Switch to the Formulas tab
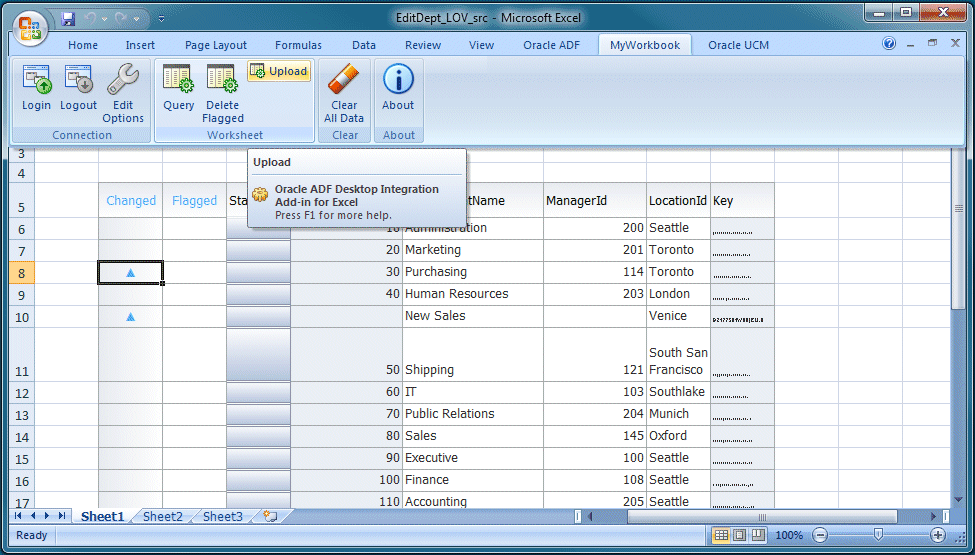Viewport: 975px width, 555px height. (x=298, y=45)
